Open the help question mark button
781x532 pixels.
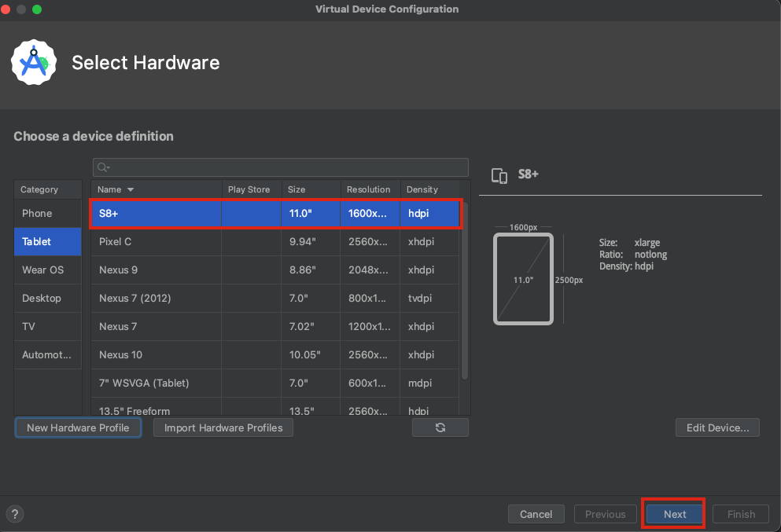point(15,514)
